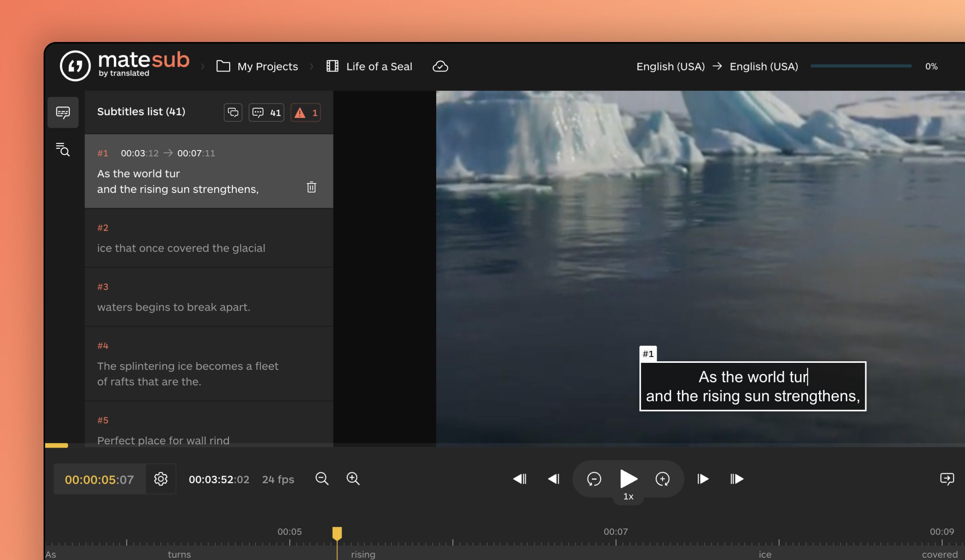
Task: Click the target language English (USA)
Action: (764, 66)
